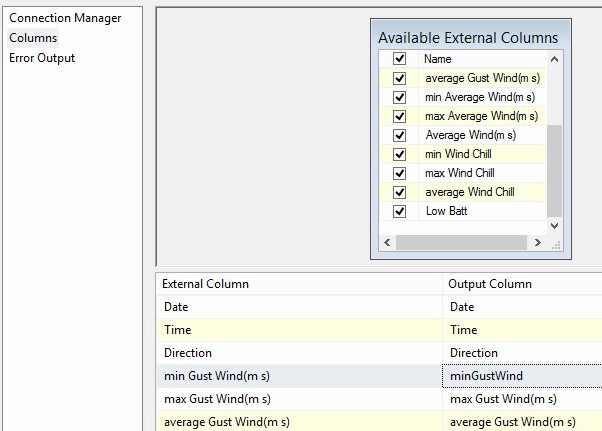Edit the minGustWind output column field

(x=520, y=376)
